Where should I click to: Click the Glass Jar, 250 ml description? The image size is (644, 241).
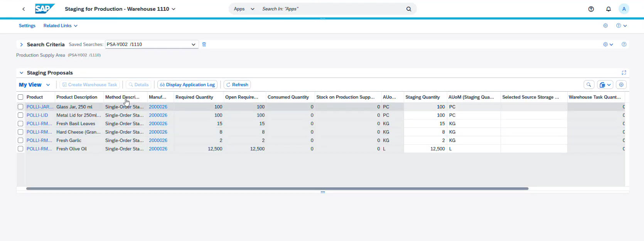click(74, 107)
